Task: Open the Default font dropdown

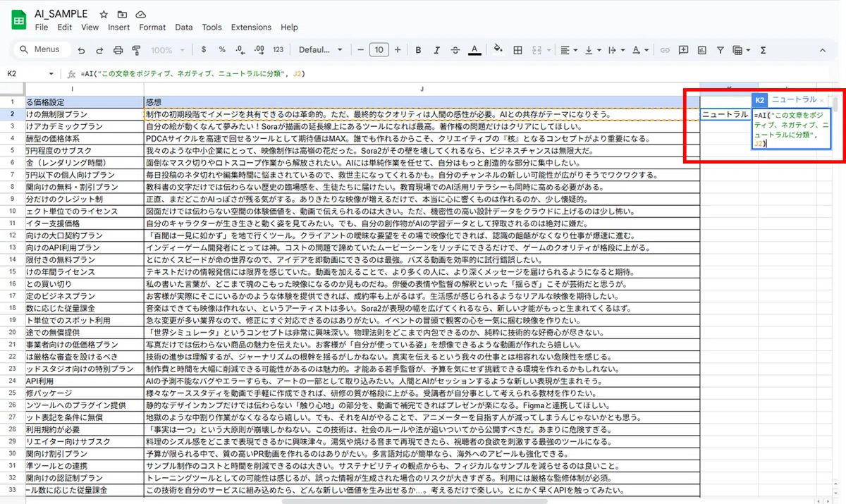Action: (x=321, y=50)
